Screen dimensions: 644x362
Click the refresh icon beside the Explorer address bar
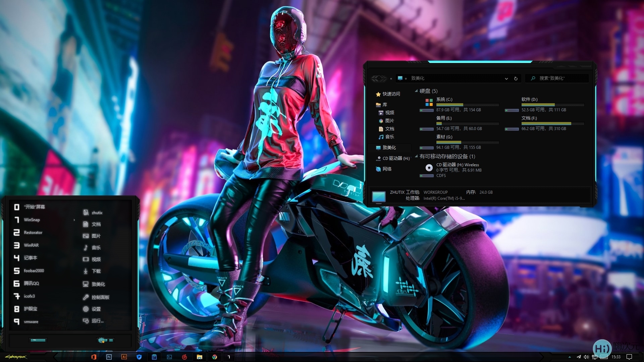pos(516,78)
